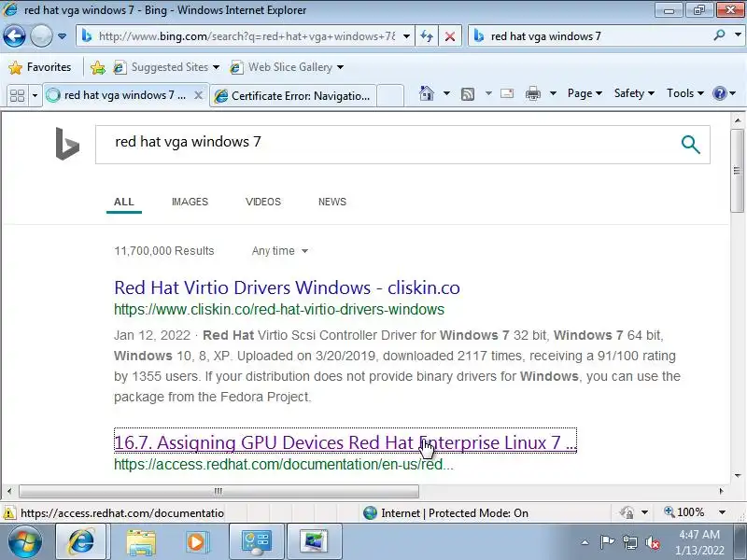Select the ALL results tab
Image resolution: width=747 pixels, height=560 pixels.
124,202
